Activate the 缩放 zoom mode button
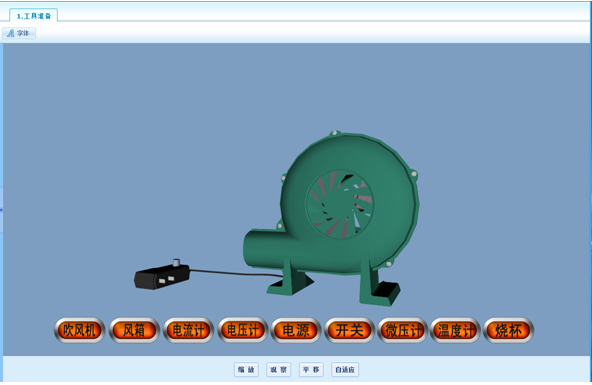Screen dimensions: 592x385 click(x=246, y=370)
